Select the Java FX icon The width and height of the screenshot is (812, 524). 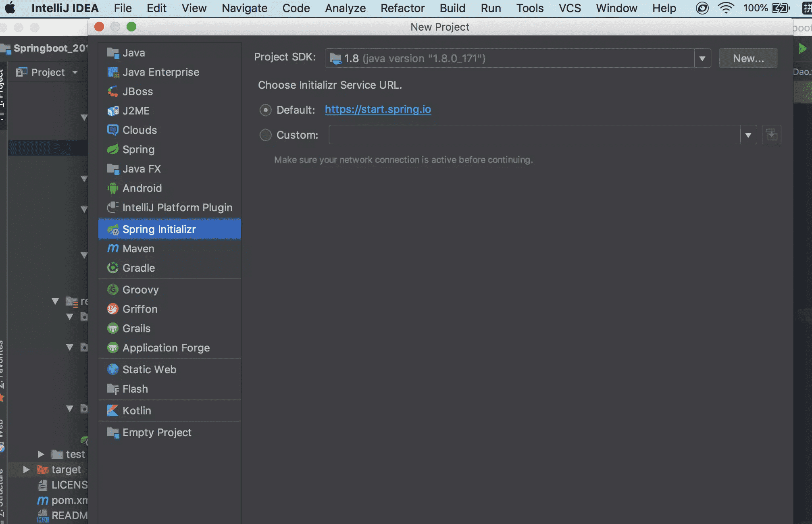(x=113, y=169)
